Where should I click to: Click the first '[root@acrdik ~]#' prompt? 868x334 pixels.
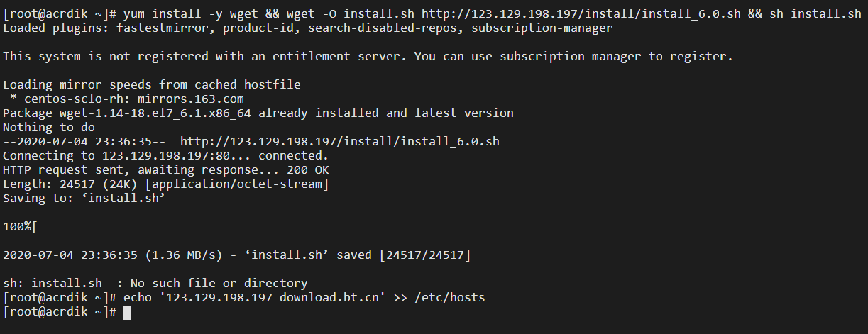click(60, 14)
